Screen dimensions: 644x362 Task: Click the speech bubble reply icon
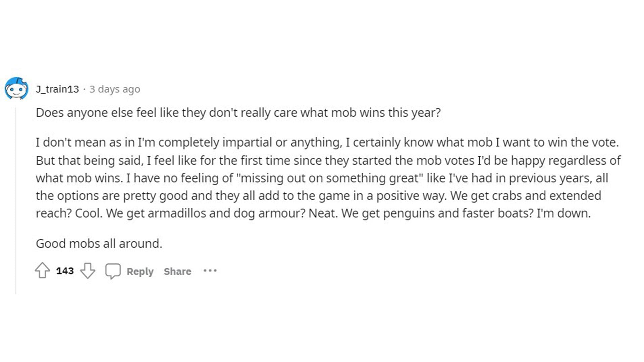tap(113, 271)
